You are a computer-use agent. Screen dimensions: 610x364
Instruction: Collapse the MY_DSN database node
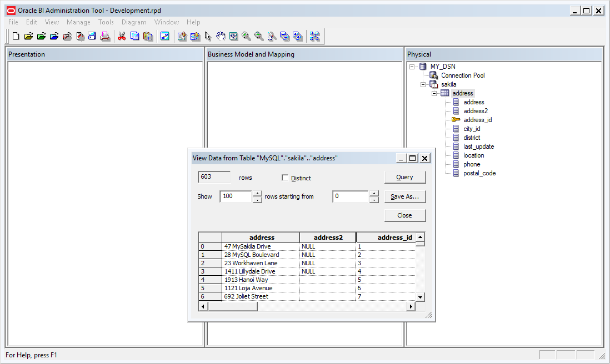tap(412, 67)
